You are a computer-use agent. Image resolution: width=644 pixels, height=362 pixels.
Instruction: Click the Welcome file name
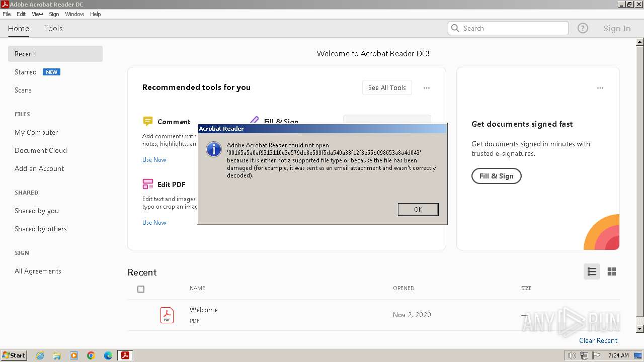point(204,310)
